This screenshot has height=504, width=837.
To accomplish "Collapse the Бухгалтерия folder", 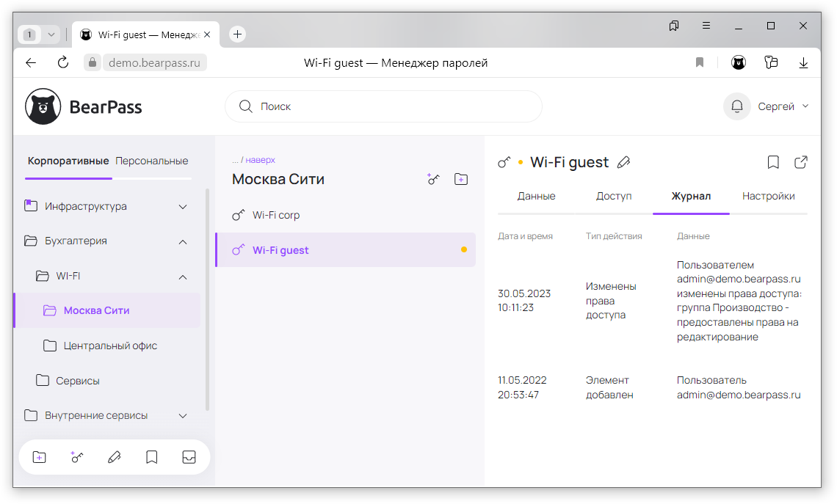I will pos(183,241).
